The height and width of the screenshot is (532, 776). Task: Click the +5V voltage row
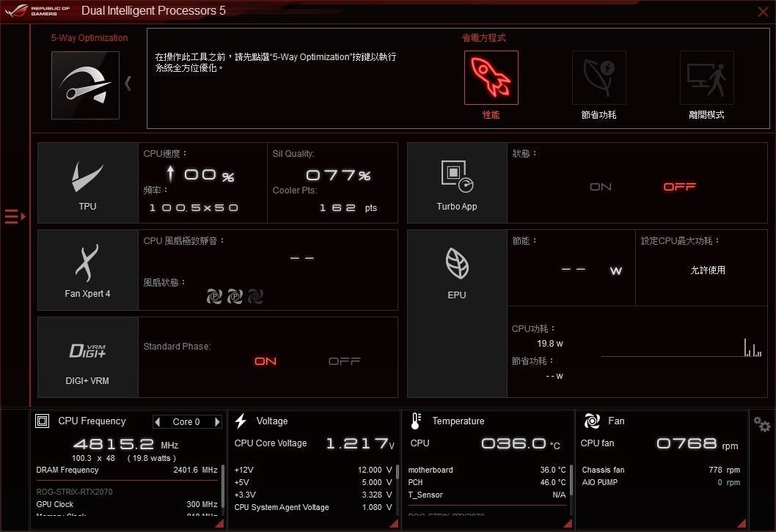point(312,482)
